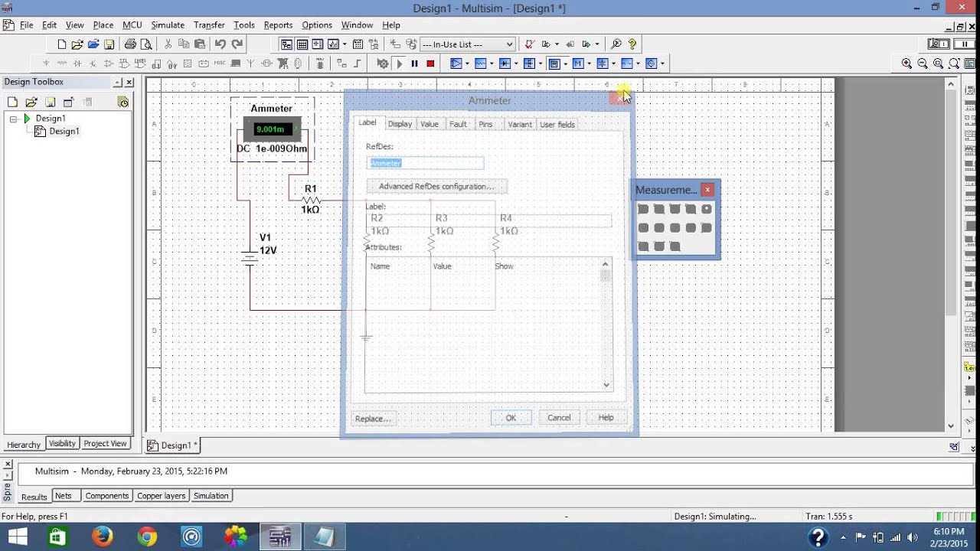Image resolution: width=980 pixels, height=551 pixels.
Task: Click OK in the Ammeter dialog
Action: coord(511,418)
